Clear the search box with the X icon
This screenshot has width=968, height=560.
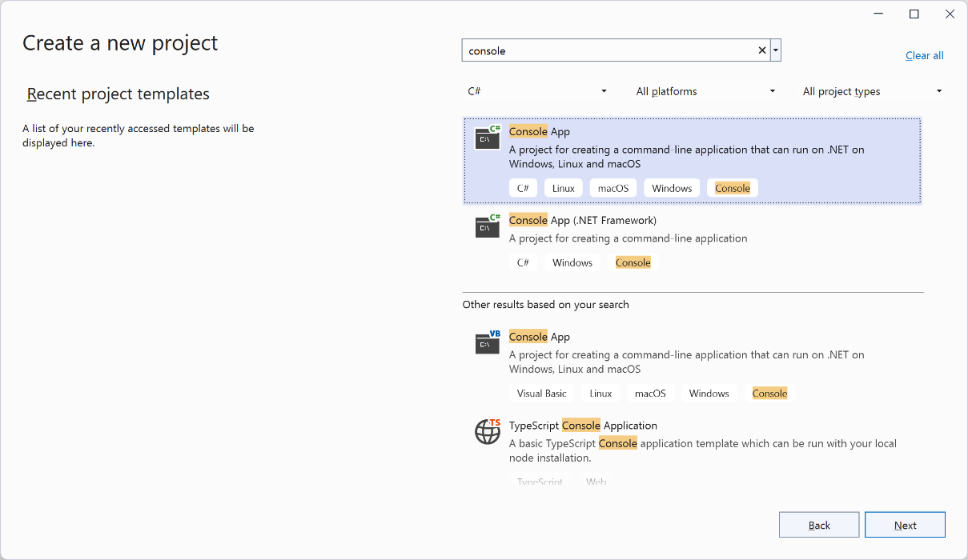pos(762,50)
